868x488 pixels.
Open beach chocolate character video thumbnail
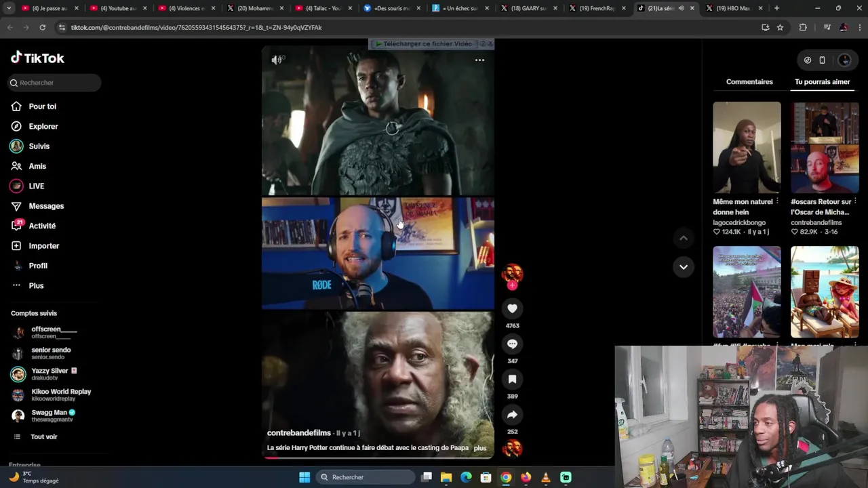(x=825, y=291)
